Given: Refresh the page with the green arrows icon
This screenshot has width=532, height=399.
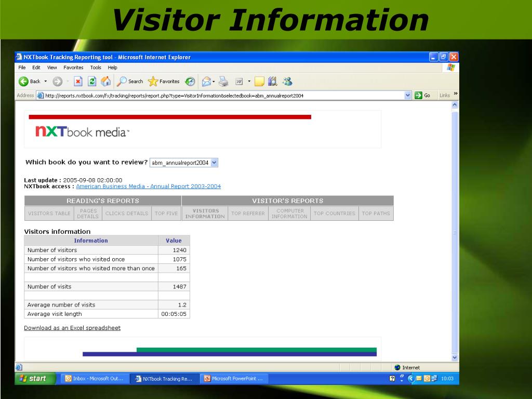Looking at the screenshot, I should (92, 82).
